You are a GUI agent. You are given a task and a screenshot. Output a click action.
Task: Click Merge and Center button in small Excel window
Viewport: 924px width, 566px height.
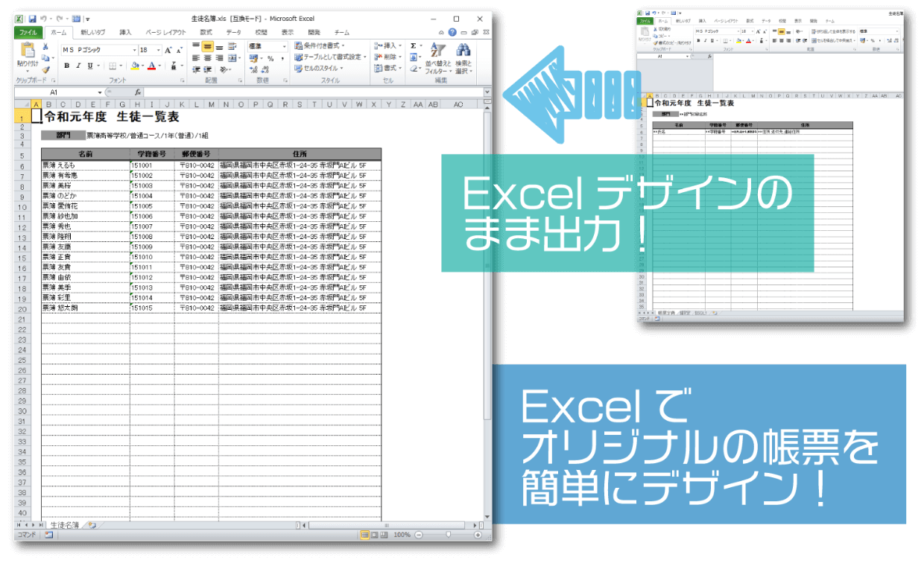point(832,41)
